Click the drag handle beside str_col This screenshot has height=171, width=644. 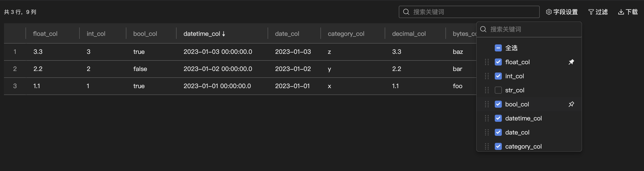(x=486, y=90)
